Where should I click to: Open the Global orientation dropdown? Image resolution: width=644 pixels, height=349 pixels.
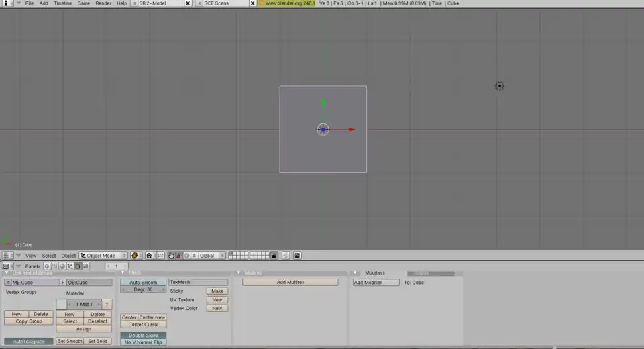(x=213, y=256)
